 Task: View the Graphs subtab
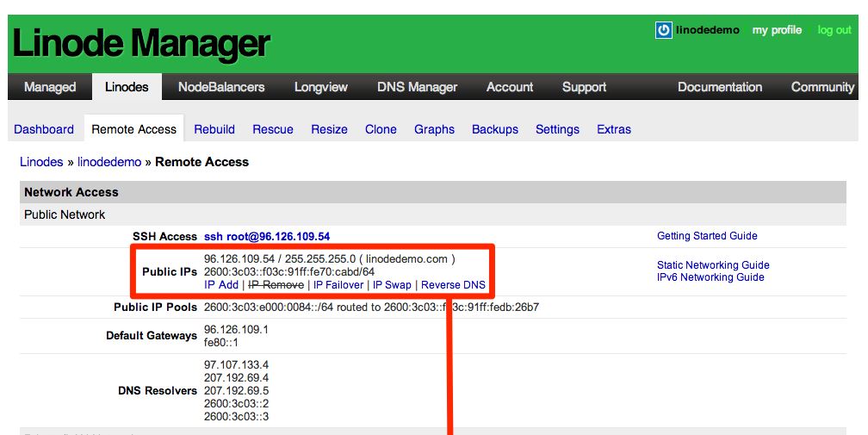tap(435, 129)
